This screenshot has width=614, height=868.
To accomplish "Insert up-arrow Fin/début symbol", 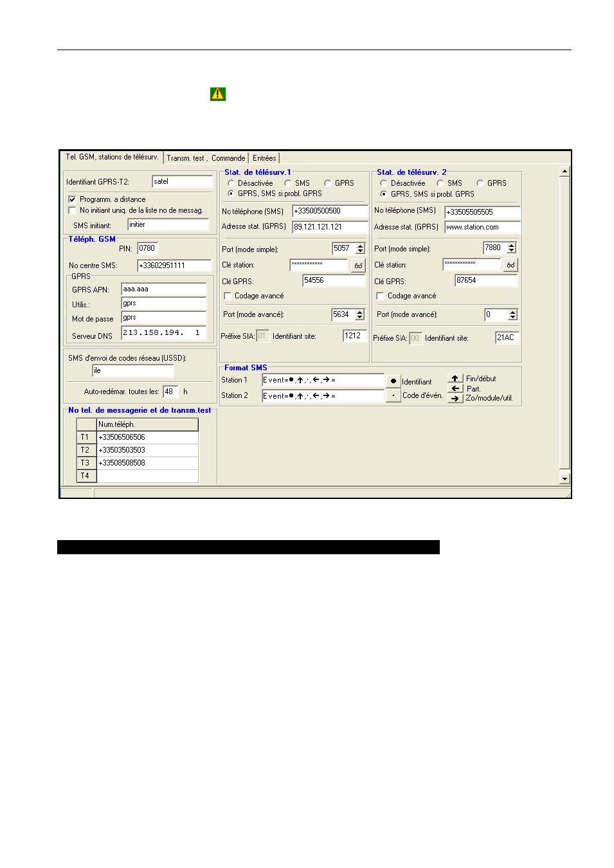I will tap(455, 379).
